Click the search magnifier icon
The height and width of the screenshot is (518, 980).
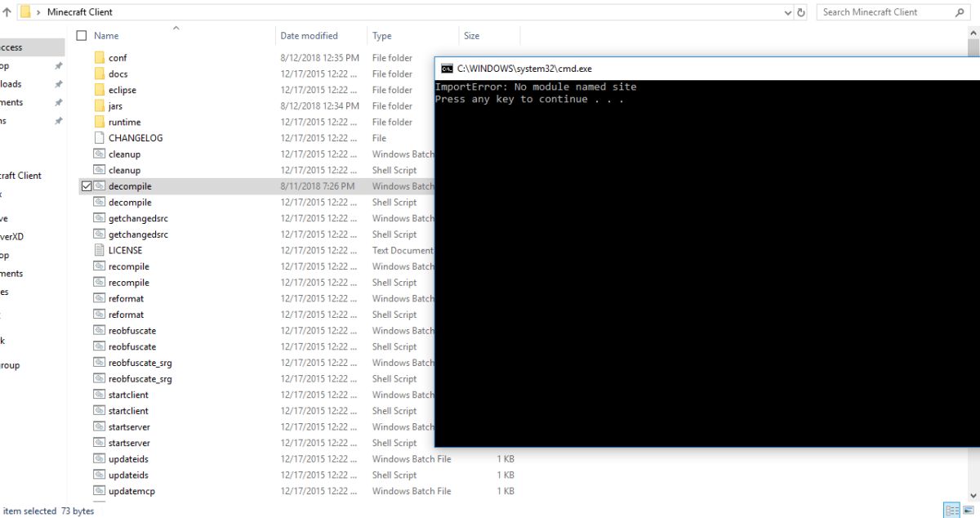[960, 12]
